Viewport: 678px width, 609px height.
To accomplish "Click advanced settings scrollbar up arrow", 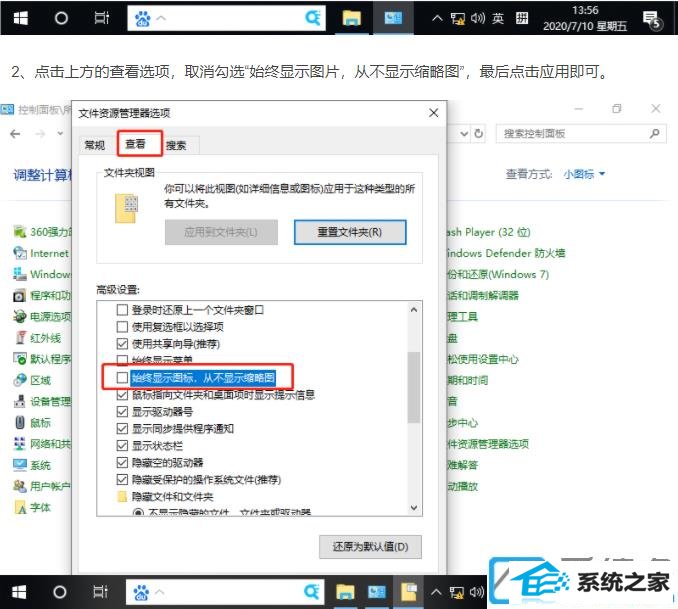I will [414, 310].
